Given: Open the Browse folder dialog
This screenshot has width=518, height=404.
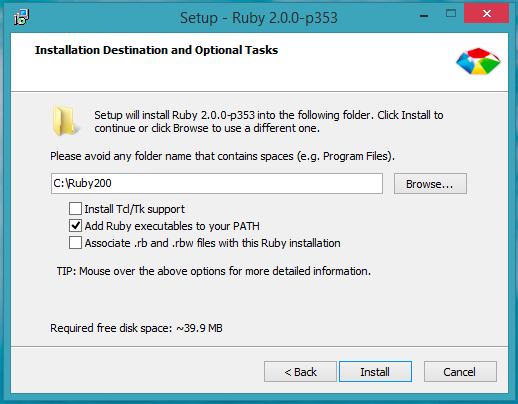Looking at the screenshot, I should tap(430, 183).
